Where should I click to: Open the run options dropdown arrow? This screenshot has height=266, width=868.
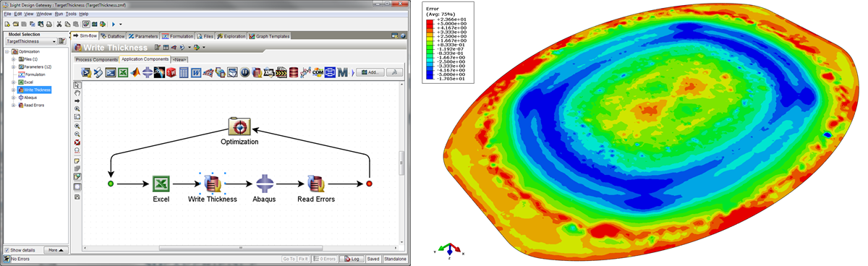pos(120,24)
